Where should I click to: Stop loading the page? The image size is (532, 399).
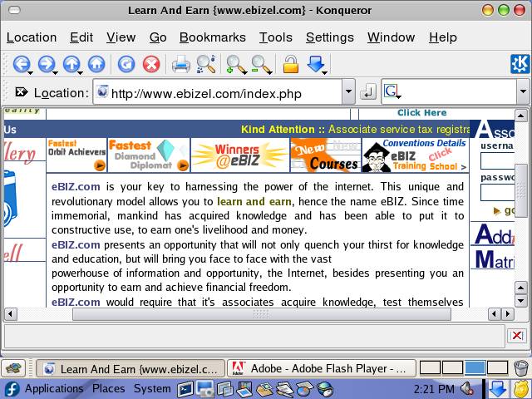click(151, 64)
